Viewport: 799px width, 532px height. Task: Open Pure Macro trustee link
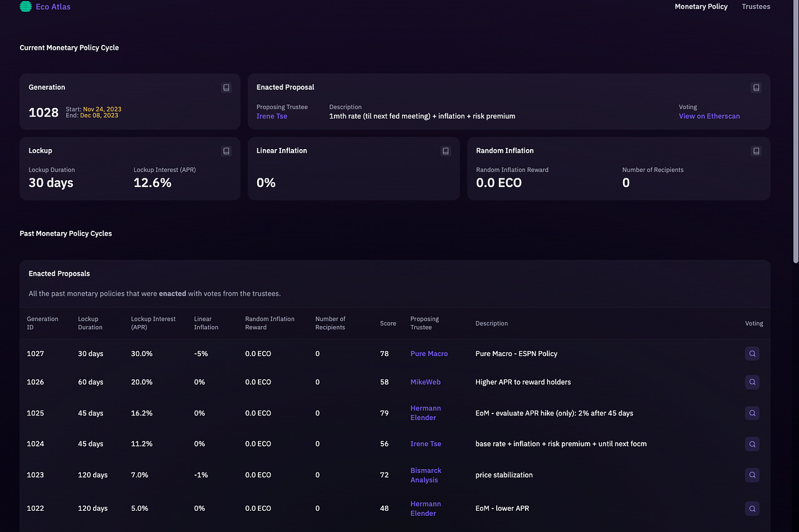click(x=429, y=354)
